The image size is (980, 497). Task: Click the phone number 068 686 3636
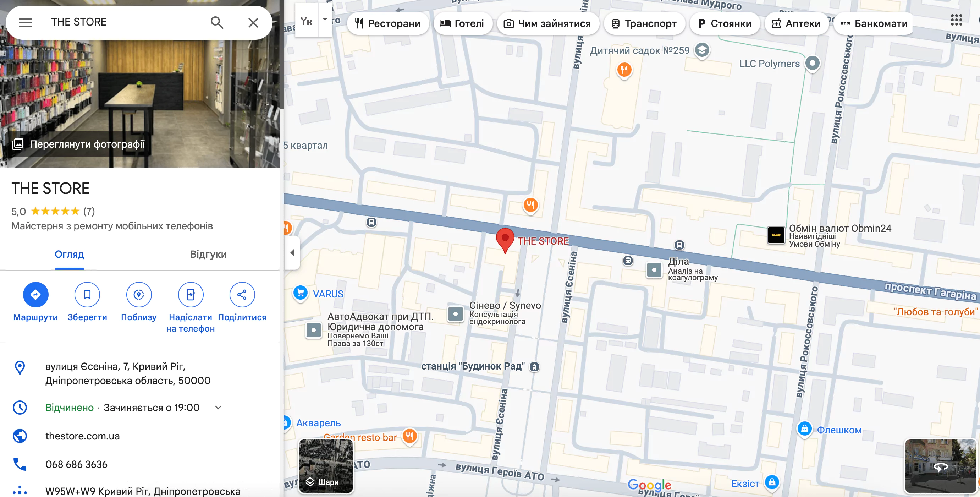[77, 465]
